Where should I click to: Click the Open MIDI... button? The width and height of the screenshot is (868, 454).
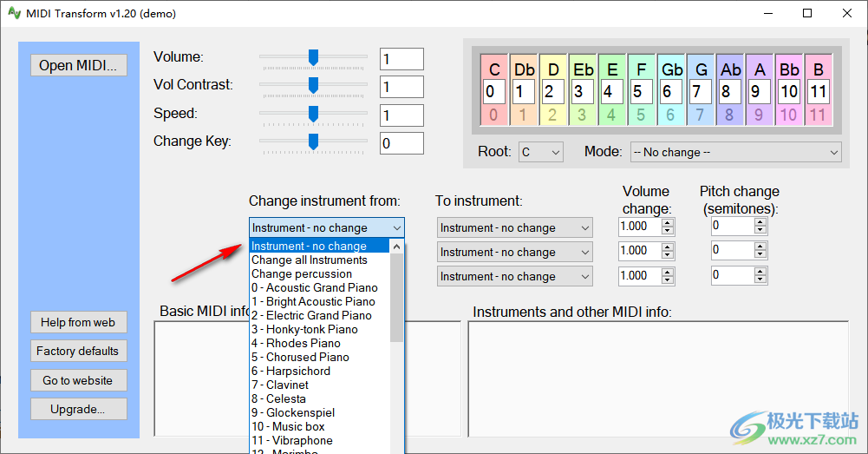click(79, 65)
